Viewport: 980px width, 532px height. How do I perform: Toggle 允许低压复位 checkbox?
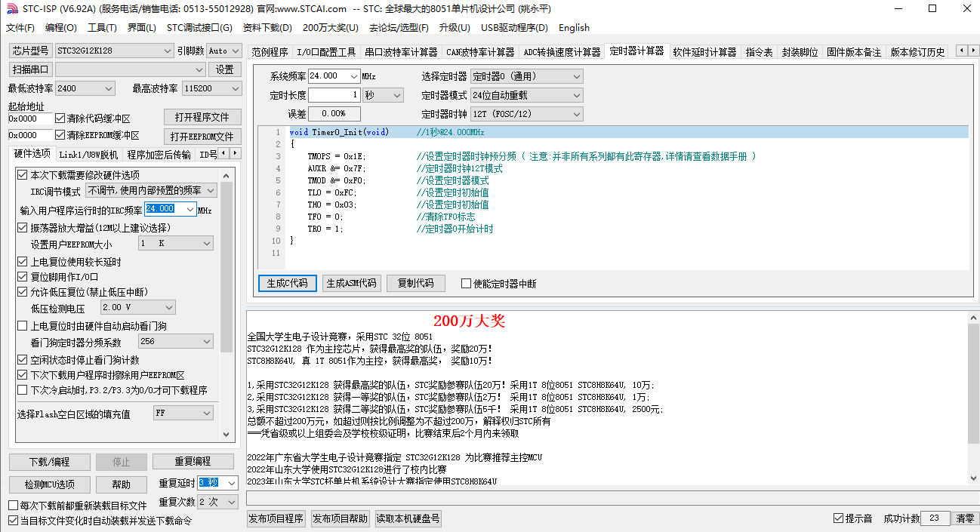click(x=23, y=292)
